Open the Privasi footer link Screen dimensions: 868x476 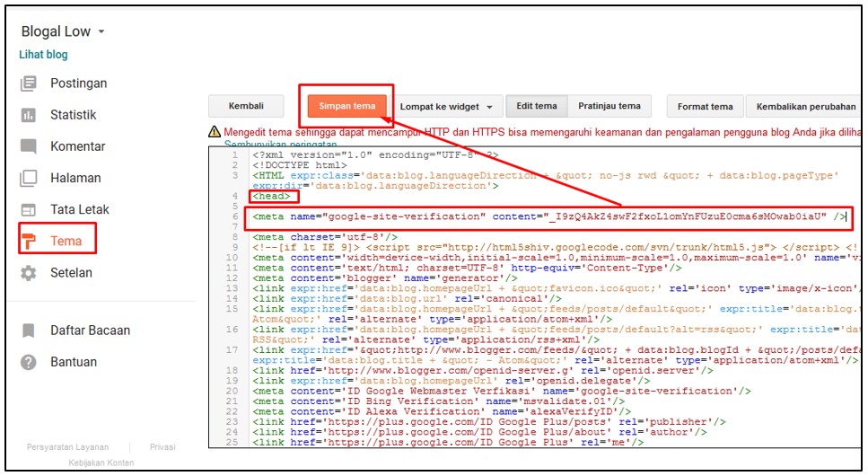pos(162,447)
